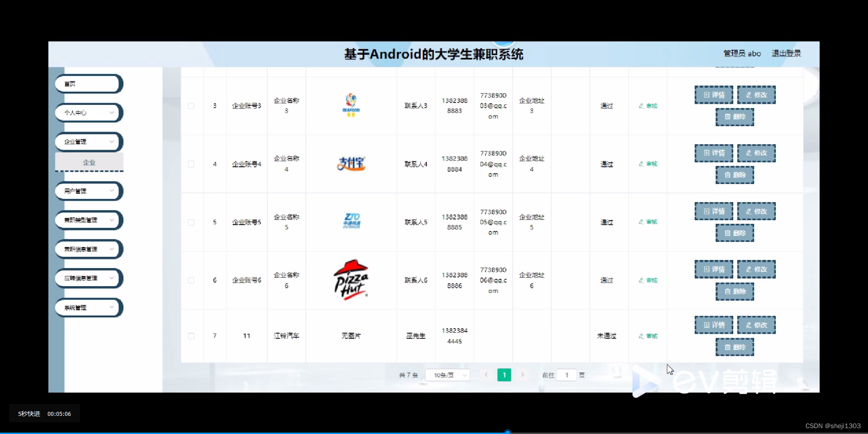Expand the 用户管理 sidebar menu
Image resolution: width=868 pixels, height=434 pixels.
tap(88, 191)
